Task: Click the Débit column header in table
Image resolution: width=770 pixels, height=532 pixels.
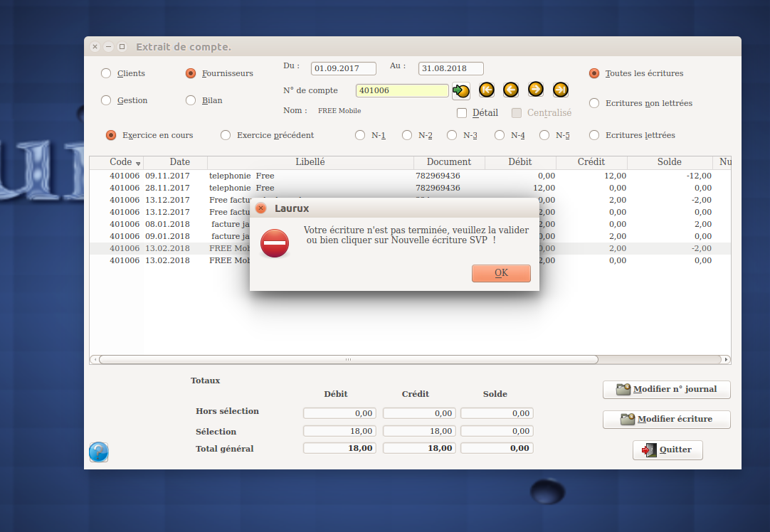Action: [x=520, y=162]
